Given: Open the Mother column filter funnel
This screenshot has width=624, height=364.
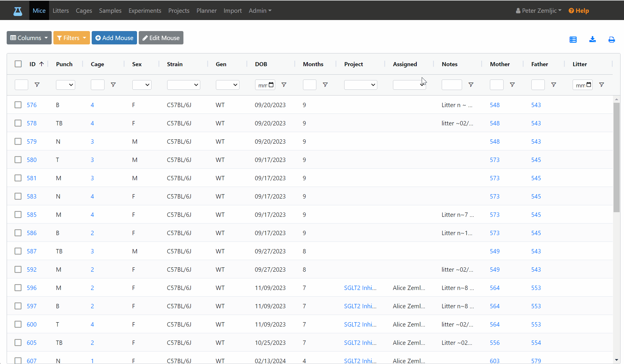Looking at the screenshot, I should [512, 85].
